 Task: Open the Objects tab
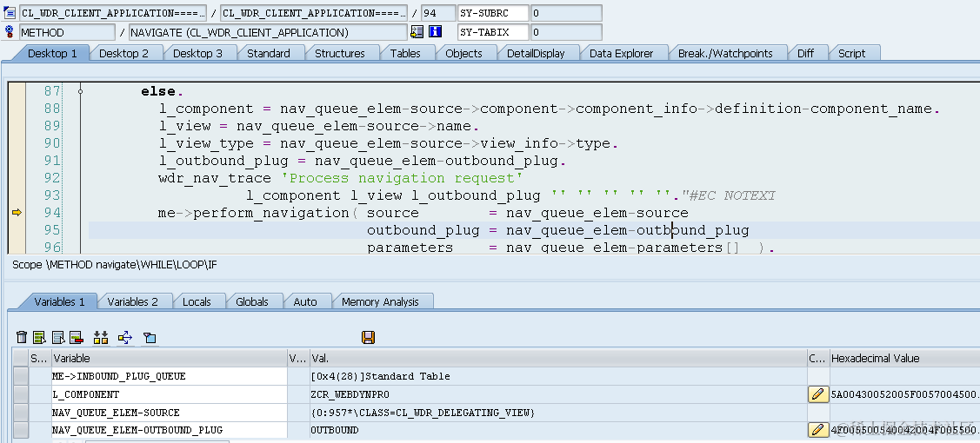click(x=463, y=54)
